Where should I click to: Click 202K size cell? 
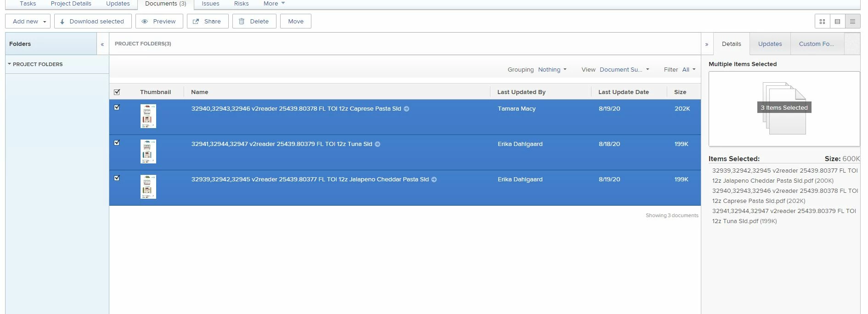[x=682, y=109]
